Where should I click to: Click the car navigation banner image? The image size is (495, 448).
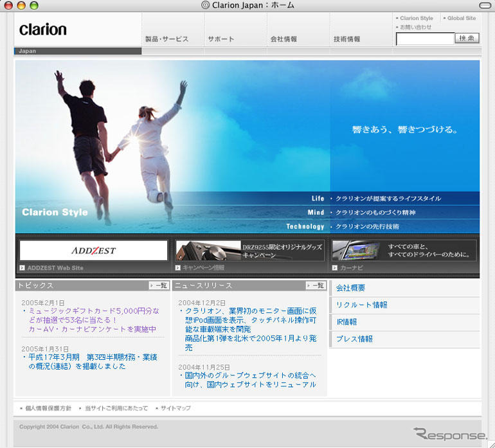pos(404,251)
